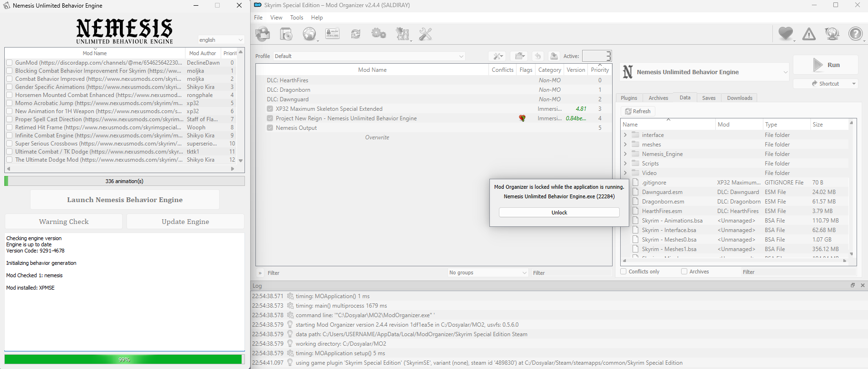Click Install Mod from archive toolbar icon
Image resolution: width=868 pixels, height=369 pixels.
286,34
